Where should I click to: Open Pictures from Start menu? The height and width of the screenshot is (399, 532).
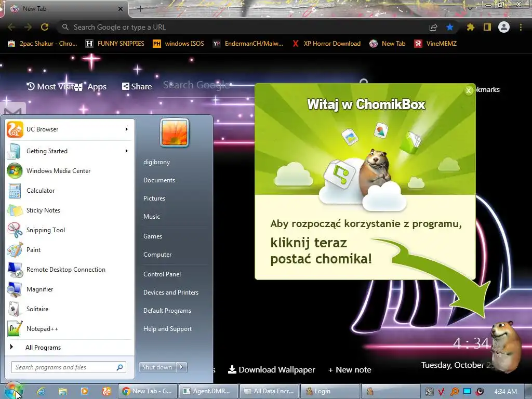click(x=154, y=198)
